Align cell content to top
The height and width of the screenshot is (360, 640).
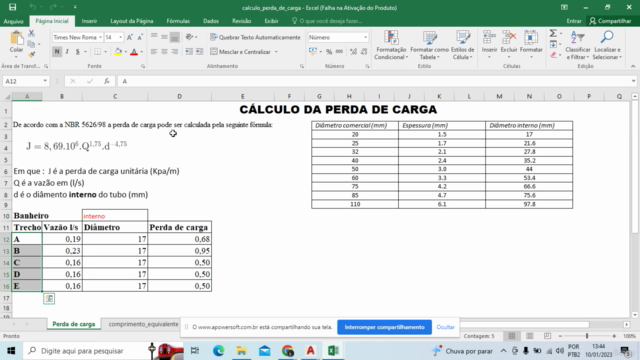[x=154, y=37]
